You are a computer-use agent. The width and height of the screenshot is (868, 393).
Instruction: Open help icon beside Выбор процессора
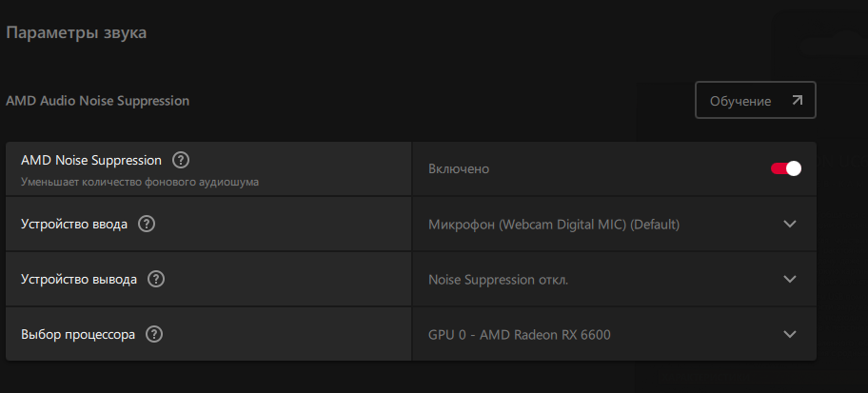[x=154, y=334]
